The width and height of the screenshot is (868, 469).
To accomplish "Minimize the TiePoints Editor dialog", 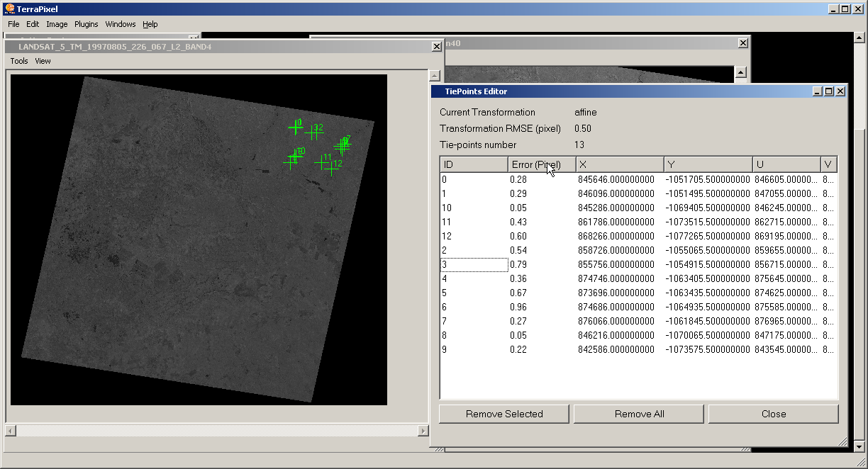I will pos(818,91).
